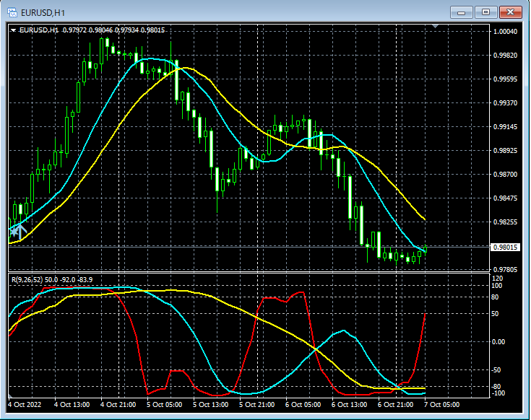Click the 4 Oct 21:00 time label

click(x=118, y=404)
